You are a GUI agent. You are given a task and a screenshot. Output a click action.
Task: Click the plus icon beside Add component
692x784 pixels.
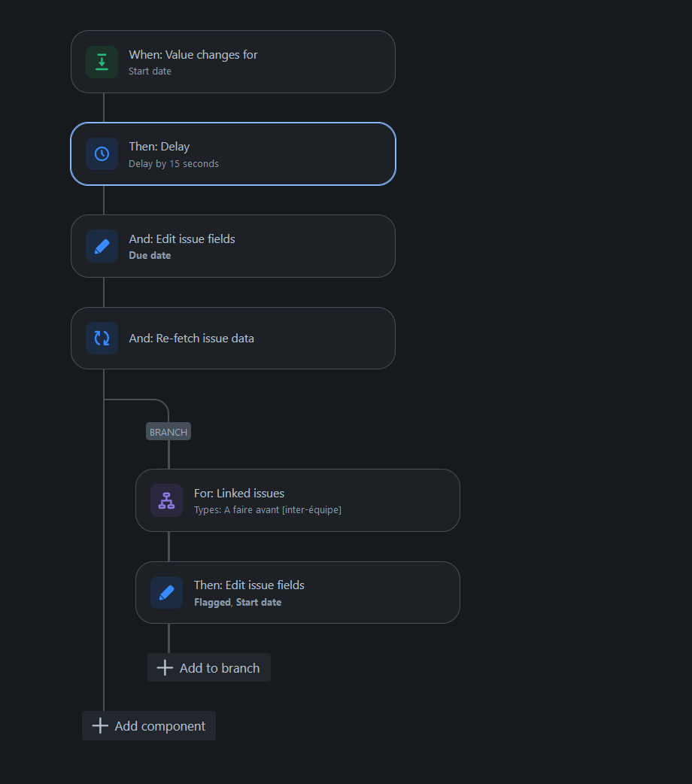click(100, 726)
